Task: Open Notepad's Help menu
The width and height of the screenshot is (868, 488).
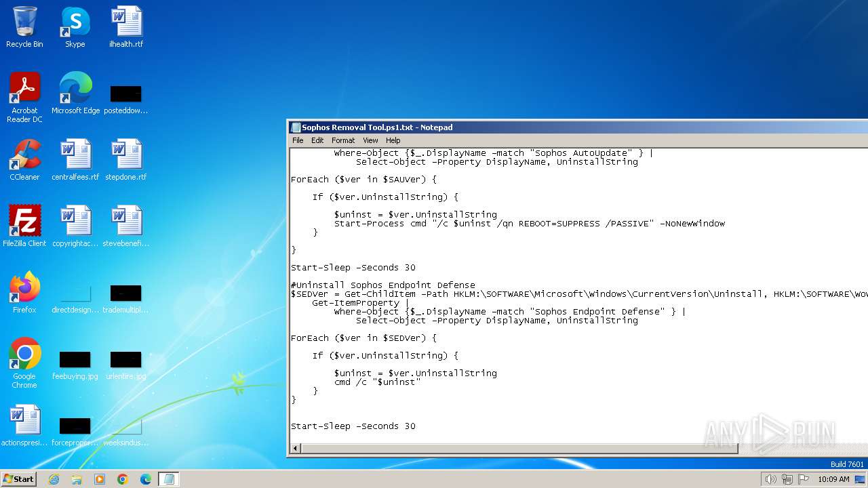Action: [393, 140]
